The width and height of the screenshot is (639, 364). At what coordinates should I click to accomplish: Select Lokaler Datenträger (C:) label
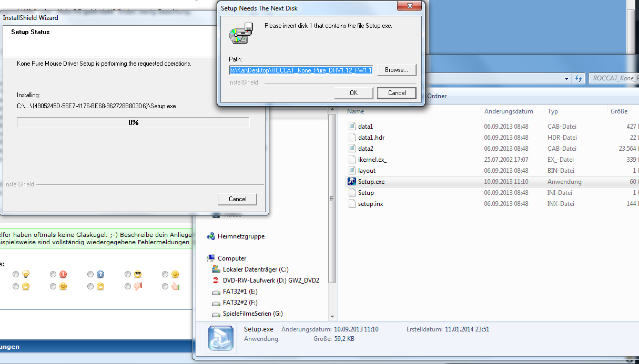[x=256, y=269]
